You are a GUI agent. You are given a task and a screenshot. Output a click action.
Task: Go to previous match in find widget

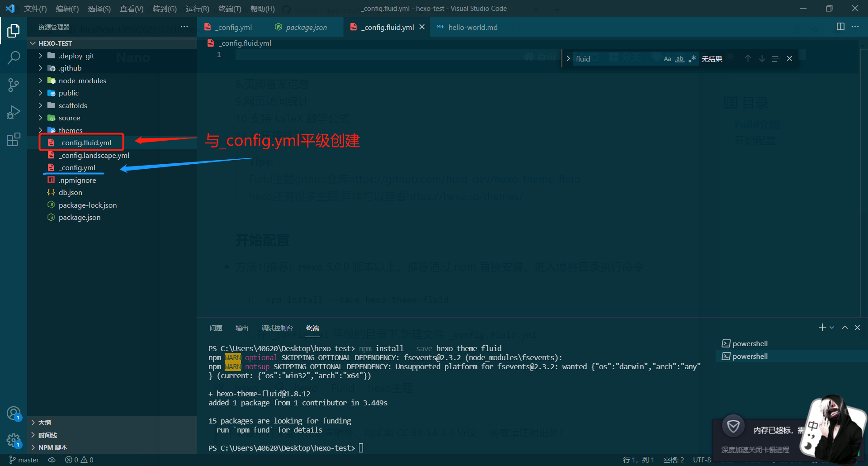coord(748,59)
